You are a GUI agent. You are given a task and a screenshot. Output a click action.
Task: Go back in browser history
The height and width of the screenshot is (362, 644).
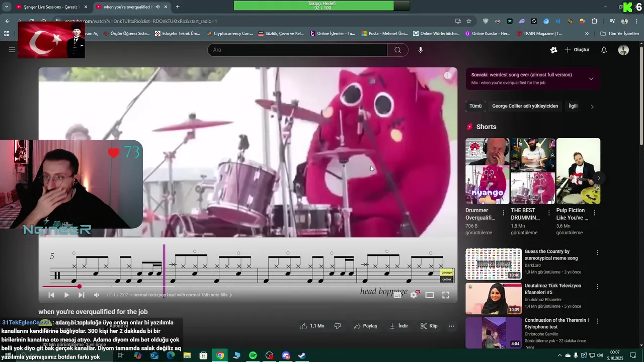point(7,21)
